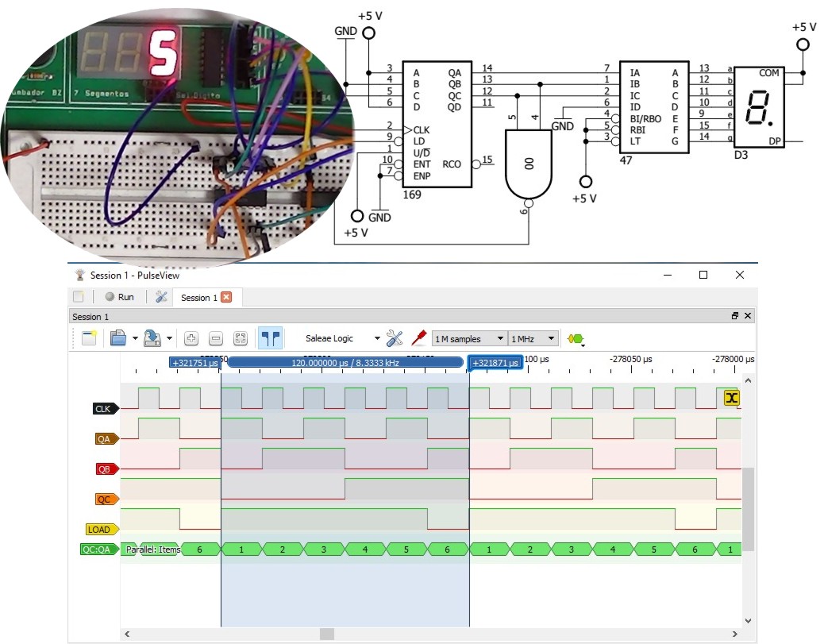This screenshot has width=824, height=644.
Task: Zoom out of the waveform view
Action: [216, 338]
